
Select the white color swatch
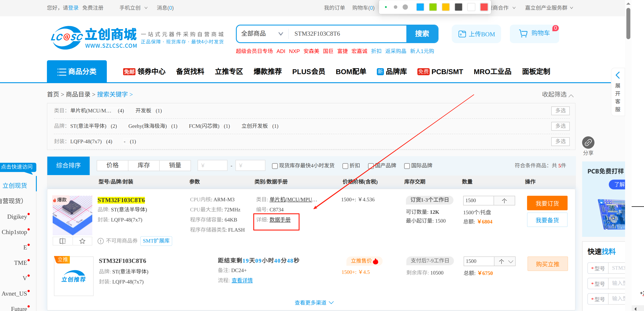(471, 7)
